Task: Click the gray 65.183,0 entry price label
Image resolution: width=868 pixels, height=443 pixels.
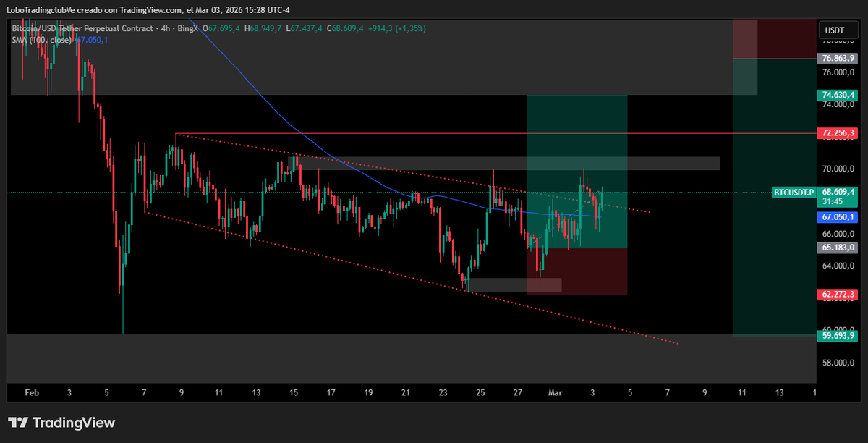Action: 838,248
